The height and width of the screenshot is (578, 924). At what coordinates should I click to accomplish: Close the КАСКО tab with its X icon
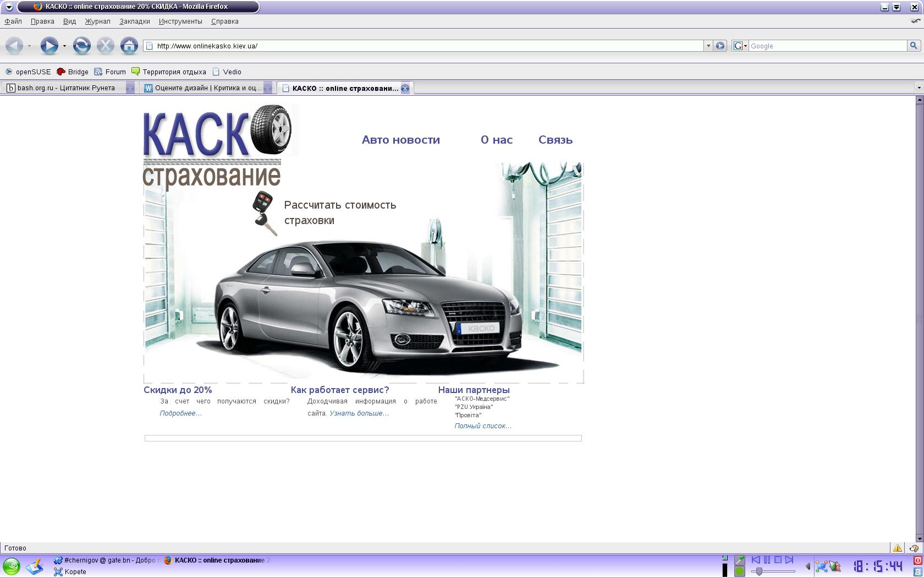click(x=405, y=88)
